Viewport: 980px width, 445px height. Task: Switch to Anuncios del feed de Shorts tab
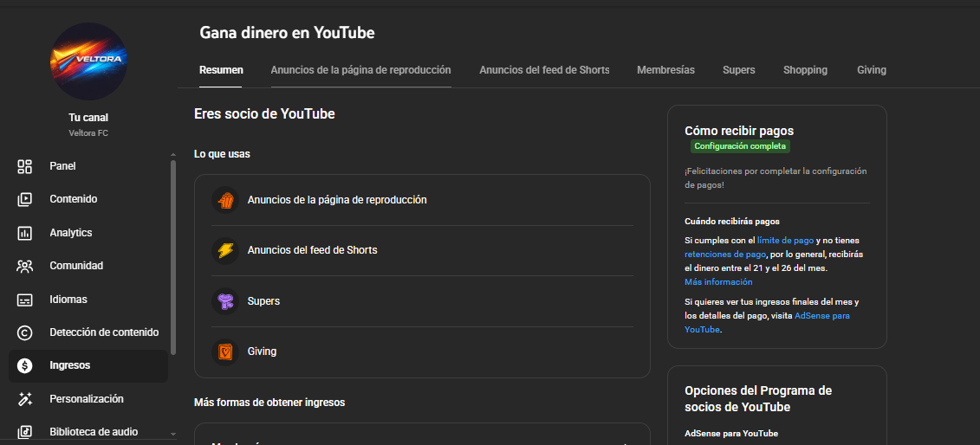coord(544,70)
